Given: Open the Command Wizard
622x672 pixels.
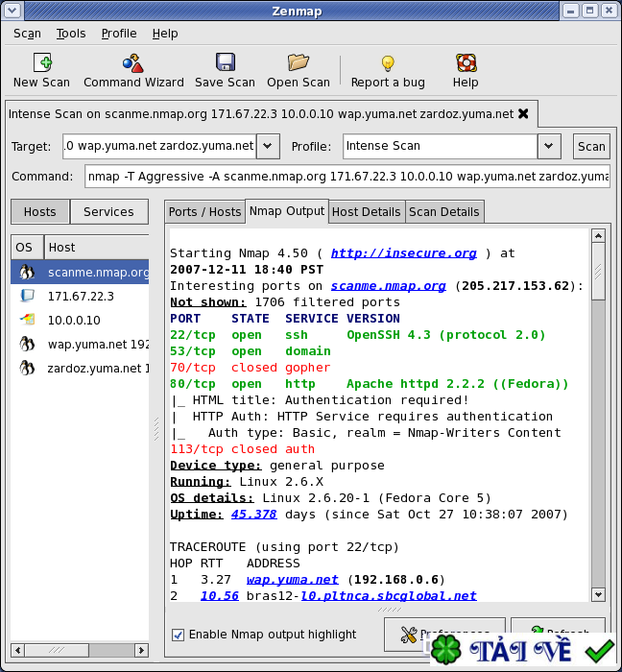Looking at the screenshot, I should click(x=133, y=63).
